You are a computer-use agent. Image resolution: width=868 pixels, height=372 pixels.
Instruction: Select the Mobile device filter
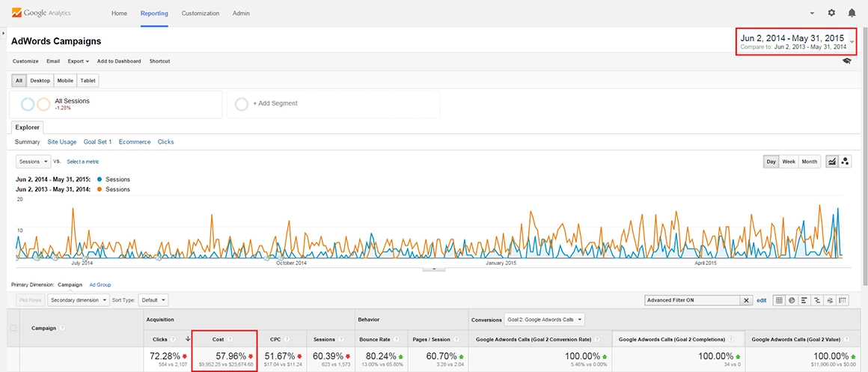pyautogui.click(x=65, y=81)
